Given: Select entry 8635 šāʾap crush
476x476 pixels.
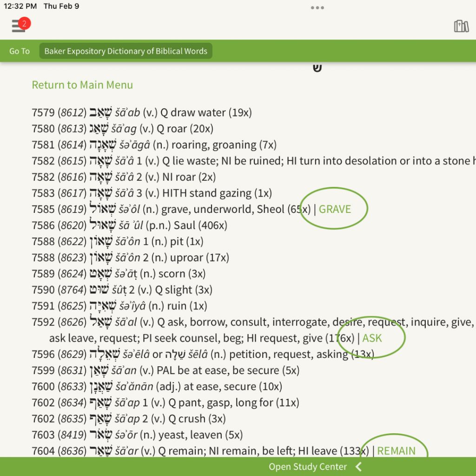Looking at the screenshot, I should (x=129, y=419).
